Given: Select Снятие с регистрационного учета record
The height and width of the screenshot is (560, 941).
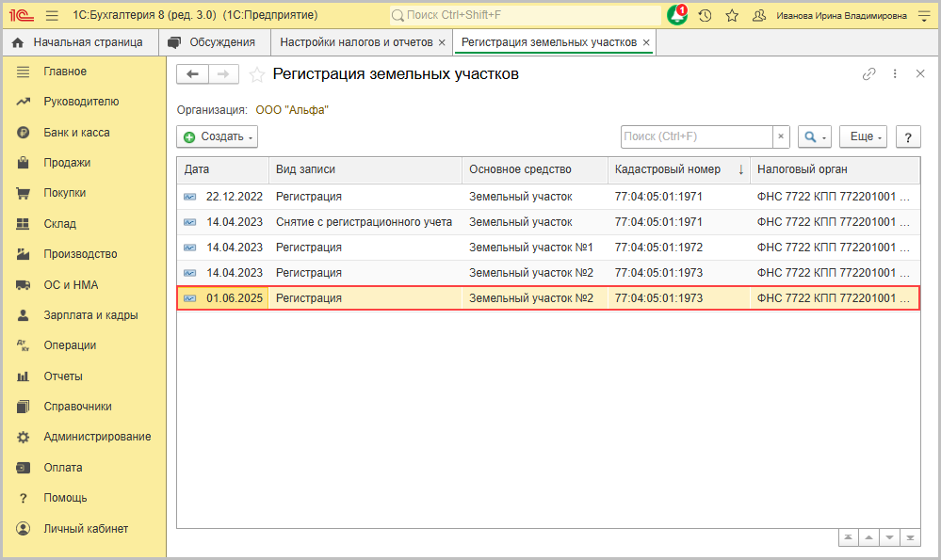Looking at the screenshot, I should pos(548,222).
